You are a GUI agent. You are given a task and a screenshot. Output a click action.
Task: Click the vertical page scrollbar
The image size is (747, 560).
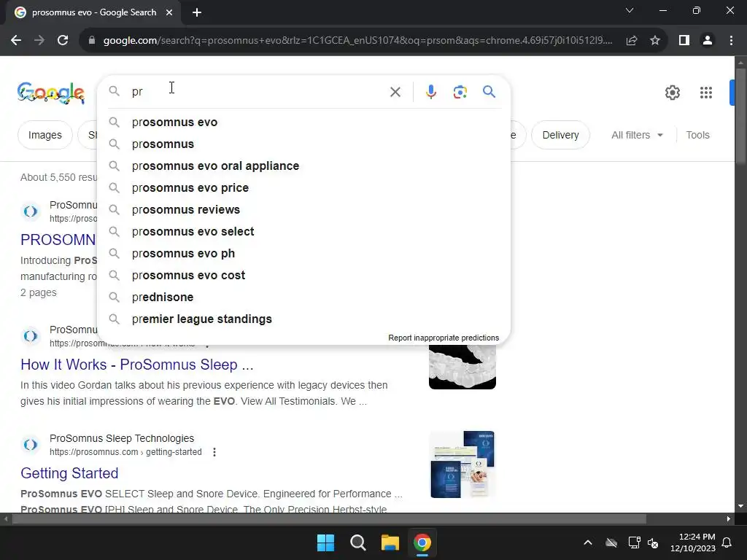(x=740, y=117)
